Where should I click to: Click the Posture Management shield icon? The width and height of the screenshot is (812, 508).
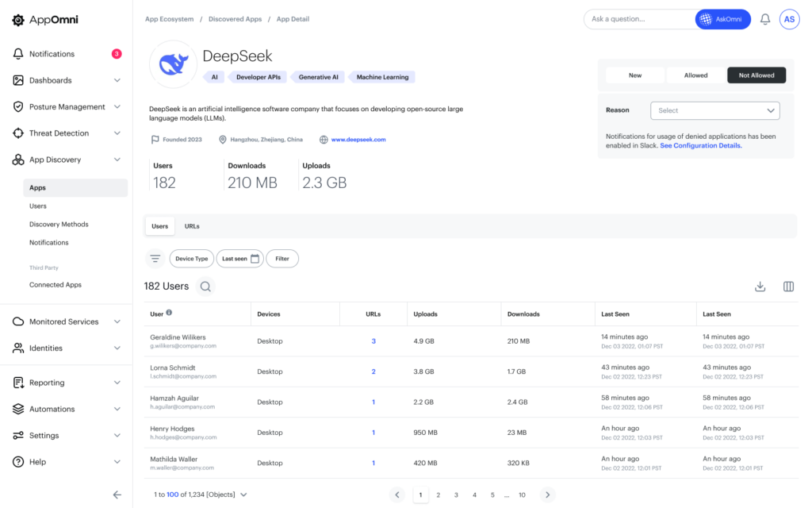point(18,107)
